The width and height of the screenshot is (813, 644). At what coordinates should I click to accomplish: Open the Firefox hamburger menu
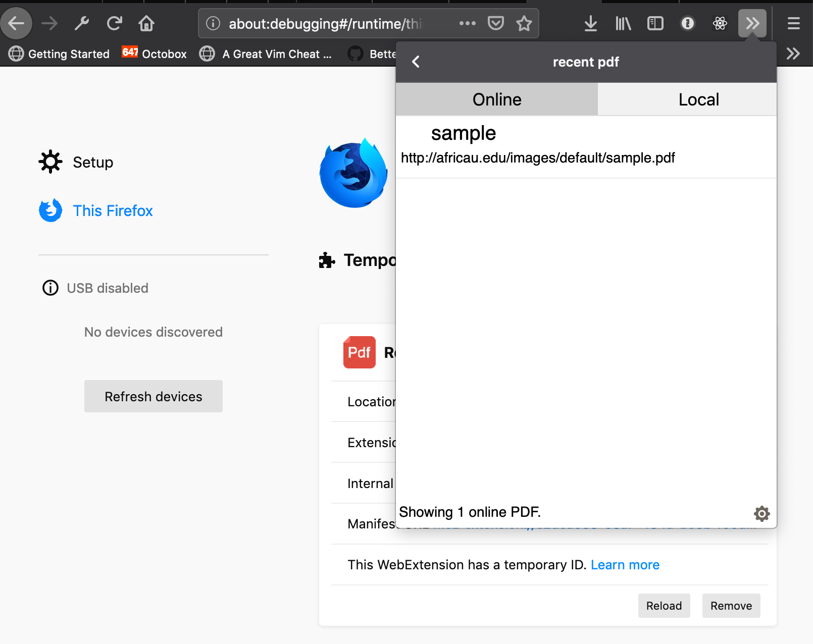tap(794, 23)
